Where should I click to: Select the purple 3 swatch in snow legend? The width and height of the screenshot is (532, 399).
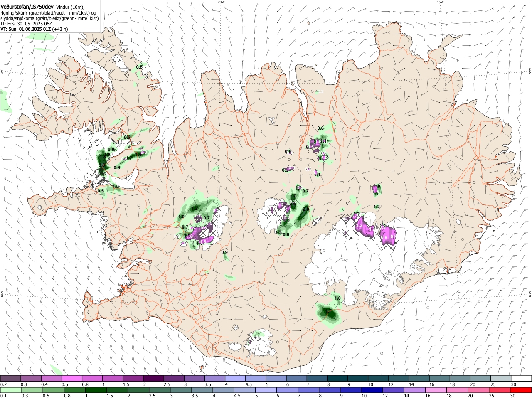tap(195, 379)
